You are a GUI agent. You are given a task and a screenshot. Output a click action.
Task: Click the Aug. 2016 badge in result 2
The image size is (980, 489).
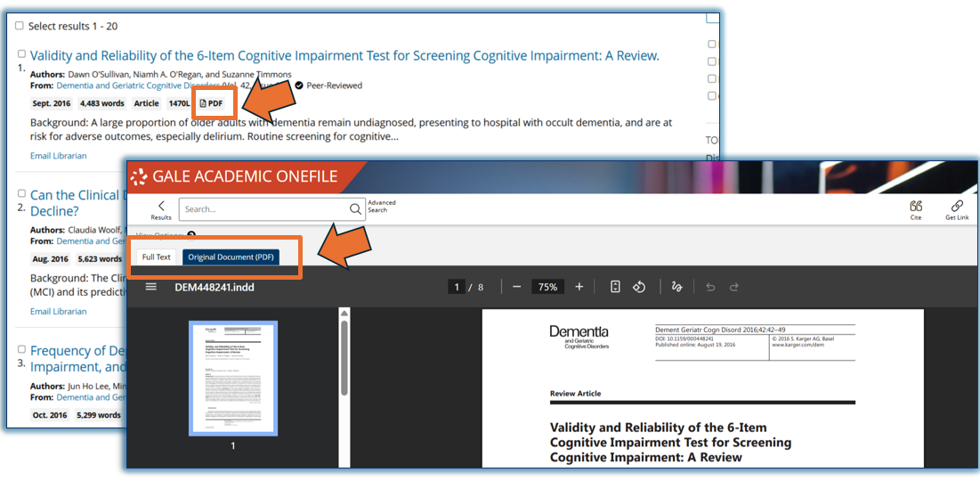click(52, 259)
